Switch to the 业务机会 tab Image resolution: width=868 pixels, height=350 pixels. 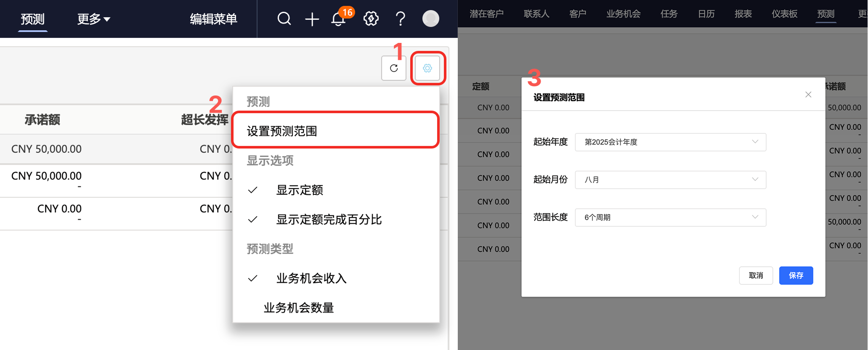(x=623, y=14)
